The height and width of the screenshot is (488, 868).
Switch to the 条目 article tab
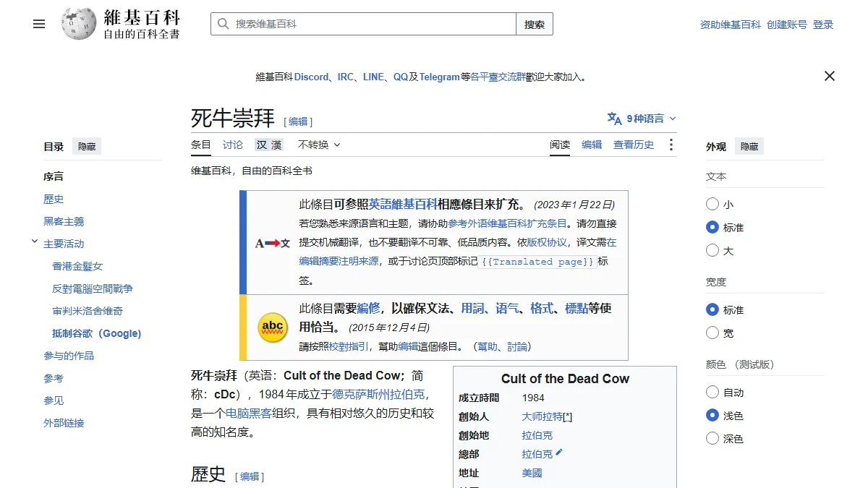[x=201, y=145]
